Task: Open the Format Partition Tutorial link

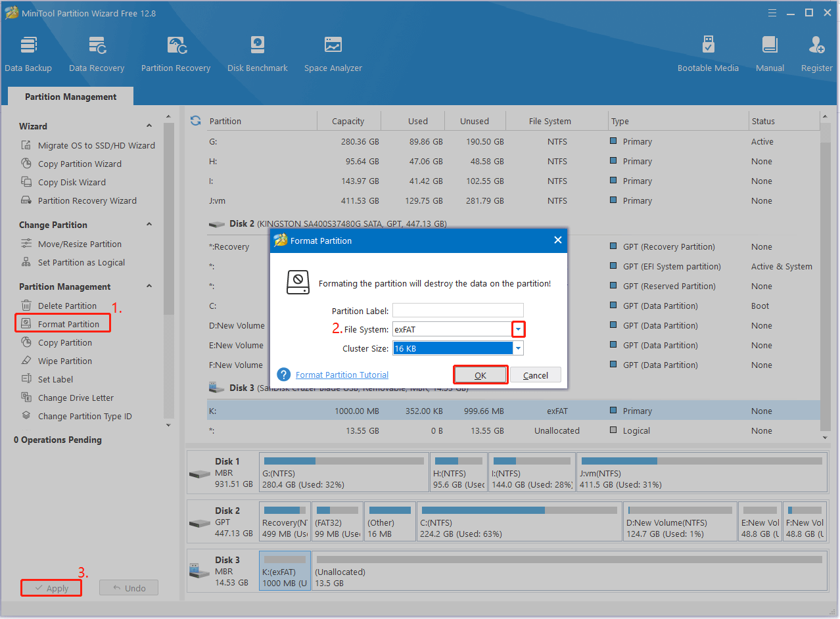Action: (x=342, y=375)
